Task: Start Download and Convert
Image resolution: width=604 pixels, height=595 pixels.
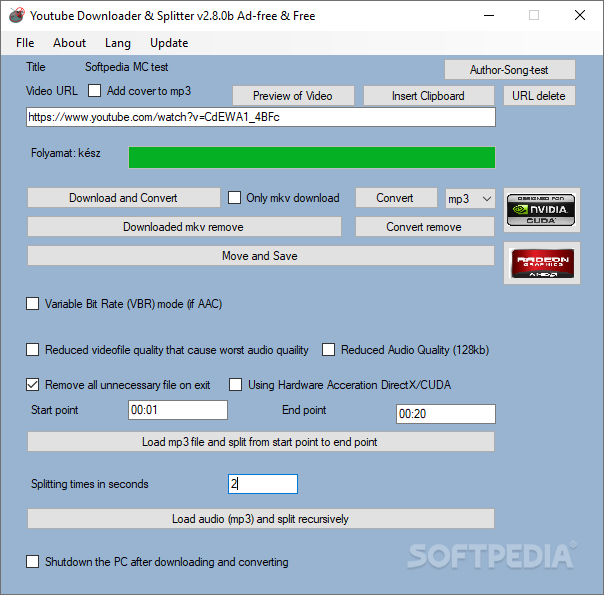Action: (123, 198)
